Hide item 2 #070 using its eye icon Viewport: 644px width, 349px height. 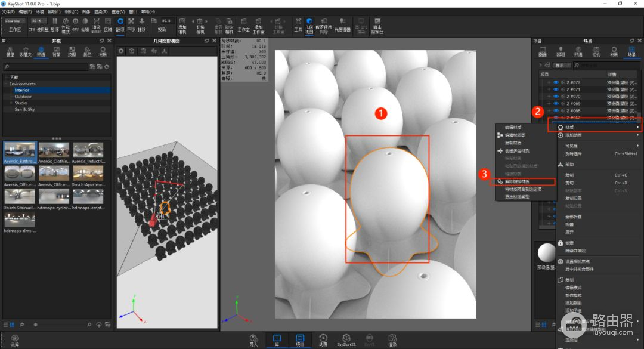click(556, 97)
